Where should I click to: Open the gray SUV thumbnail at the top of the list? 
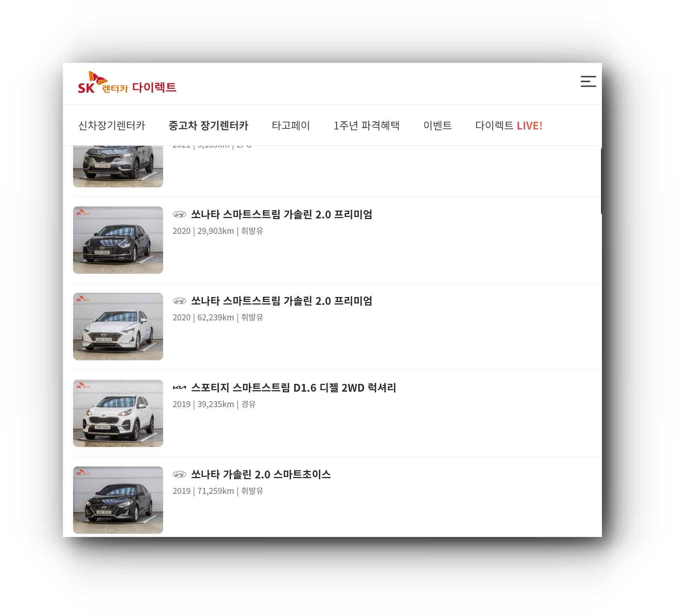[118, 166]
